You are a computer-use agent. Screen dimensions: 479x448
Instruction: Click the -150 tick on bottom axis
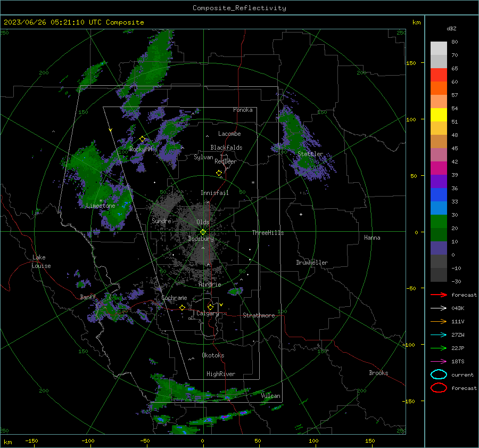click(x=31, y=441)
